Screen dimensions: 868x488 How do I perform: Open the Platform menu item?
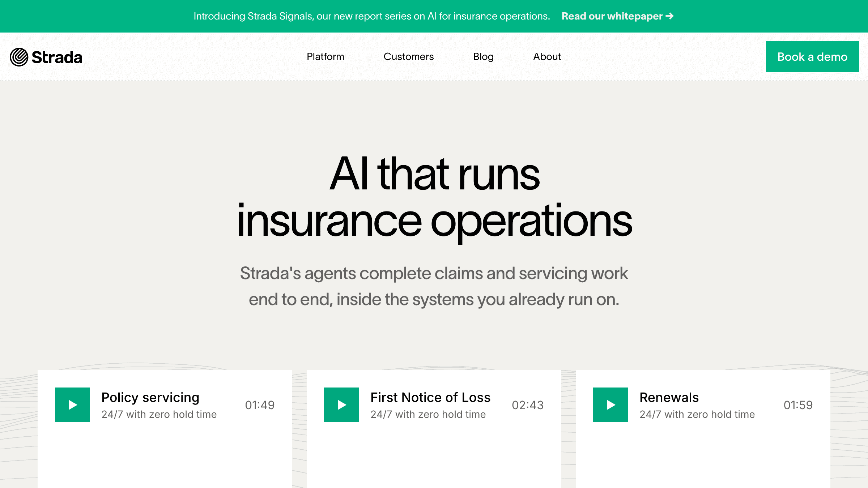tap(325, 57)
